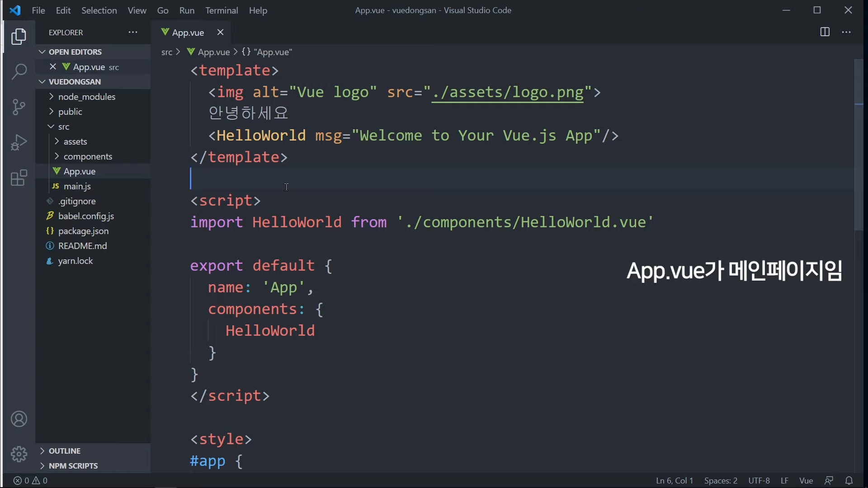Change the Vue language mode in status bar
Screen dimensions: 868x488
coord(806,481)
